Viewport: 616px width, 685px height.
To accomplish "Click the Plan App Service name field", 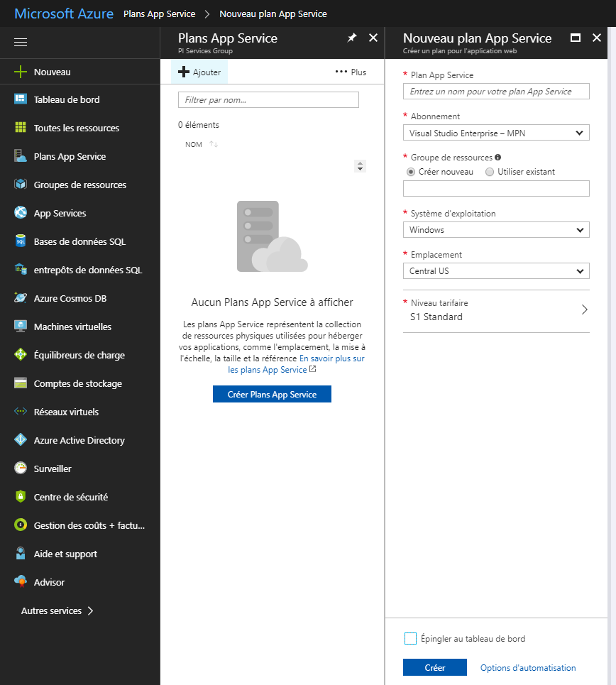I will [x=496, y=92].
